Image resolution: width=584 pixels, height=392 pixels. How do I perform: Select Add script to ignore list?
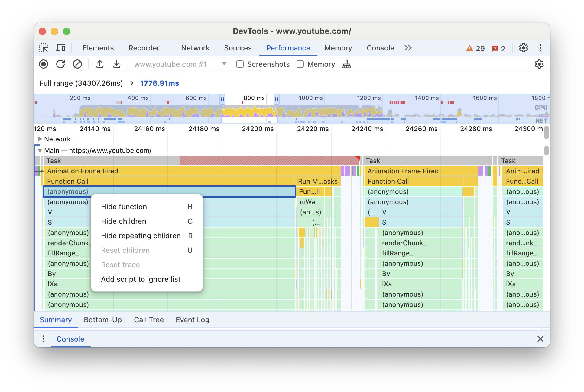coord(141,279)
